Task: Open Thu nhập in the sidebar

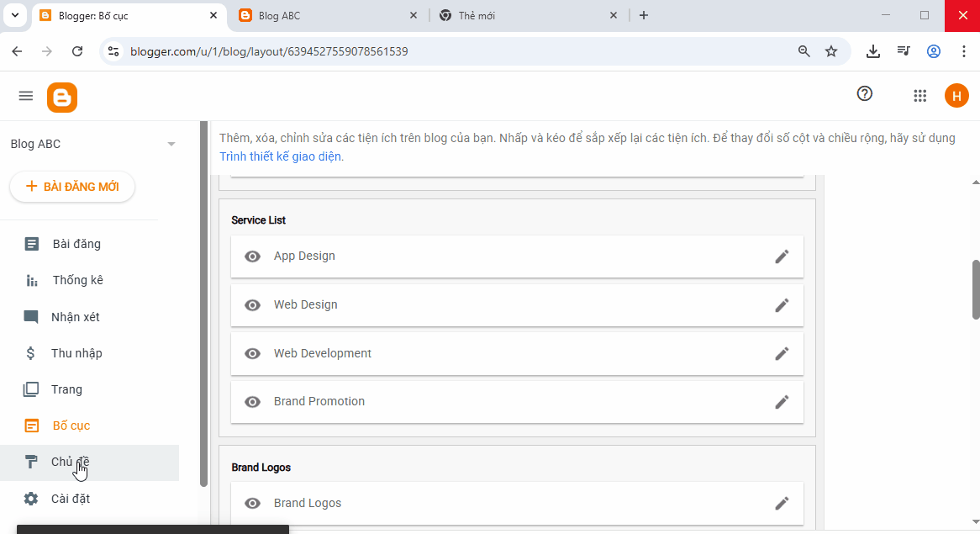Action: [x=89, y=353]
